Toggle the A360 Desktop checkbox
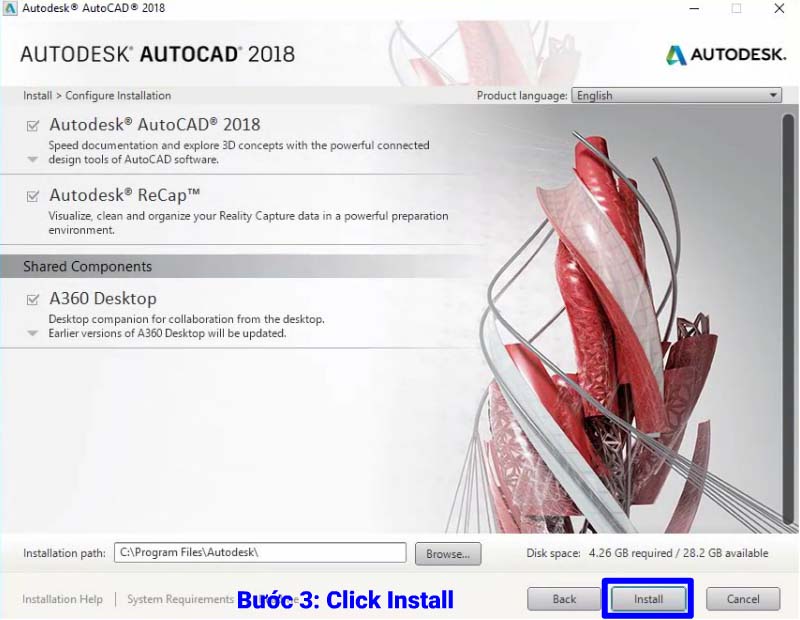The image size is (800, 620). [33, 300]
